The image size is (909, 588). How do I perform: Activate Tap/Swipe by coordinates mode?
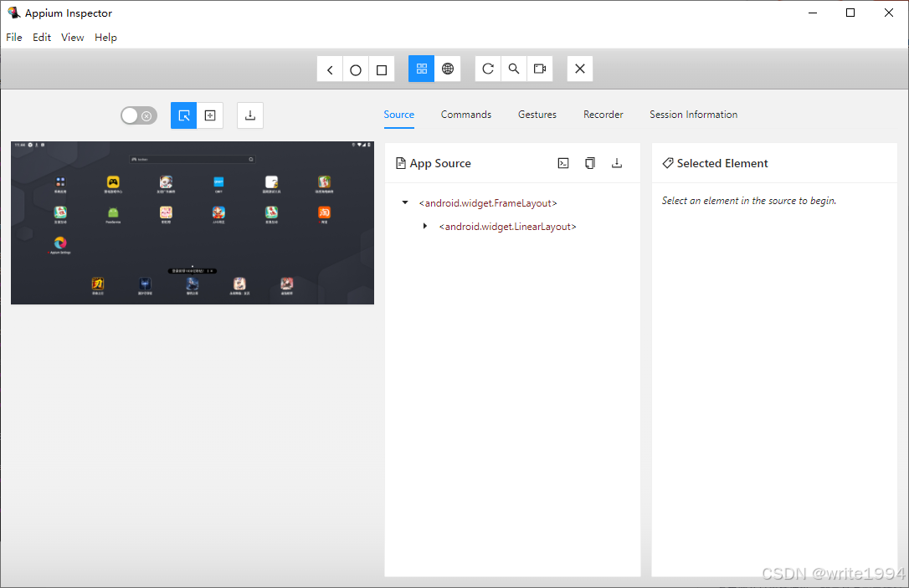click(x=210, y=115)
